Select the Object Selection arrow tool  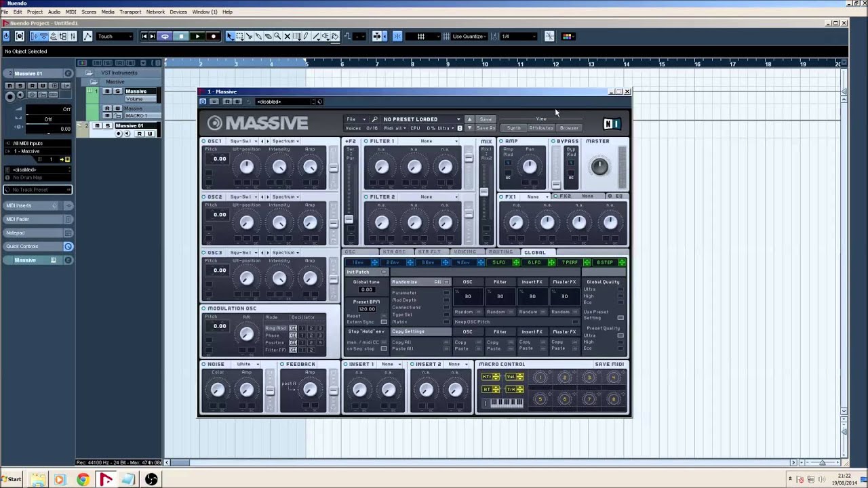tap(230, 37)
